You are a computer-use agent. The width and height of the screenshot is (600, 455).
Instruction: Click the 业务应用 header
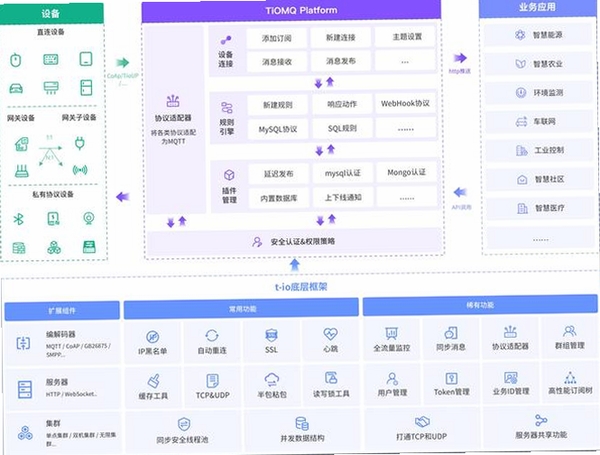tap(538, 8)
